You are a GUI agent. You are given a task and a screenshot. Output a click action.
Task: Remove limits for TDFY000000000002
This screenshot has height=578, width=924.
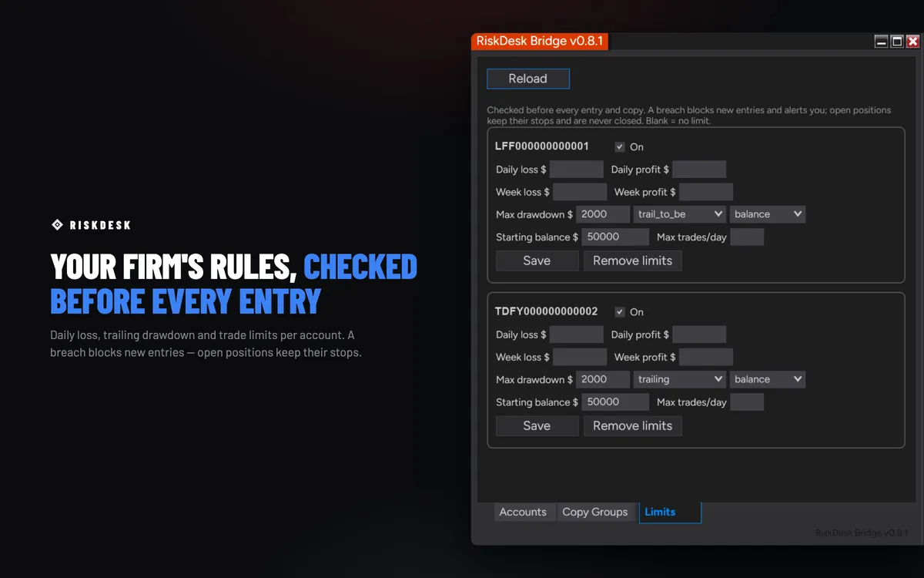(633, 425)
